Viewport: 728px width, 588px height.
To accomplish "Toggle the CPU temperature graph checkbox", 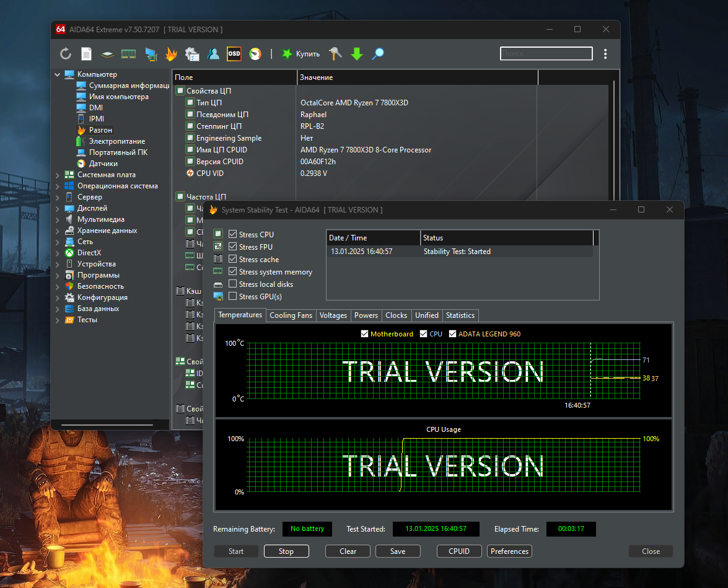I will [423, 334].
